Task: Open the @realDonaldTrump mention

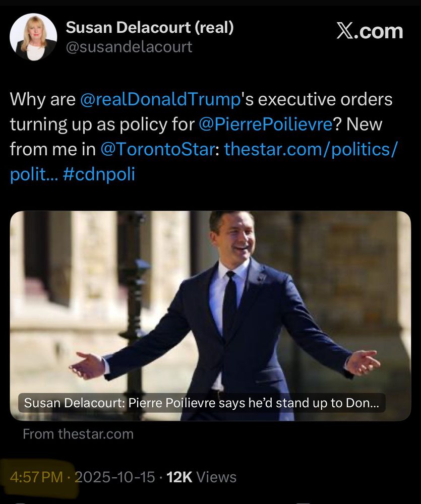Action: tap(159, 99)
